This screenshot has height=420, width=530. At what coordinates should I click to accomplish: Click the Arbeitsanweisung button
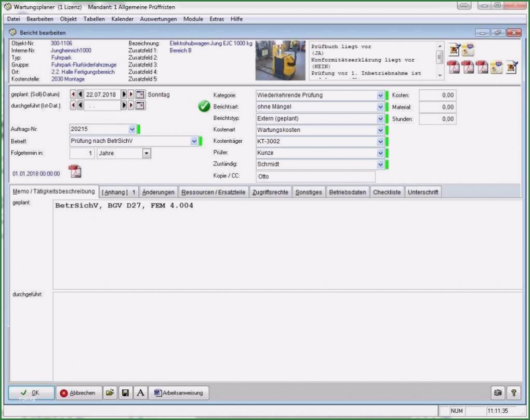pyautogui.click(x=179, y=393)
